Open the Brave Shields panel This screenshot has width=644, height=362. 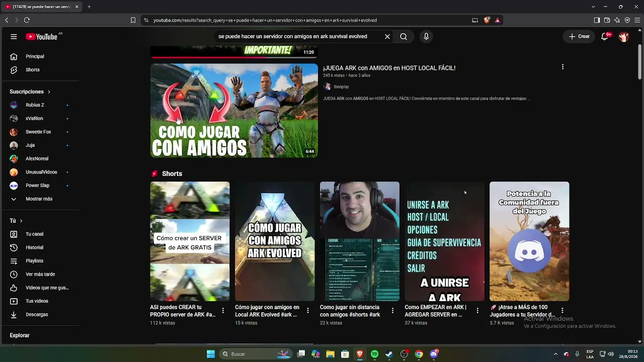[487, 20]
